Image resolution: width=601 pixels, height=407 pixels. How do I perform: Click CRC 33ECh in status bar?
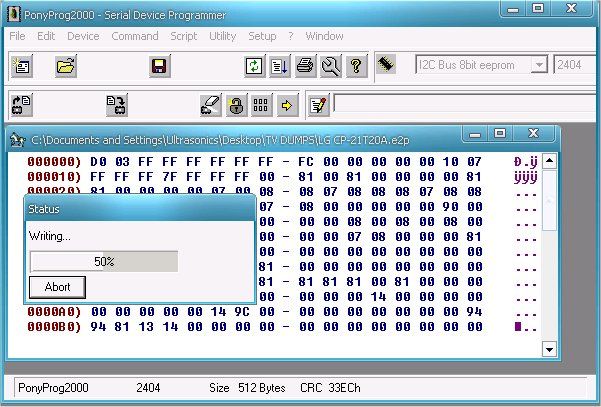tap(330, 388)
